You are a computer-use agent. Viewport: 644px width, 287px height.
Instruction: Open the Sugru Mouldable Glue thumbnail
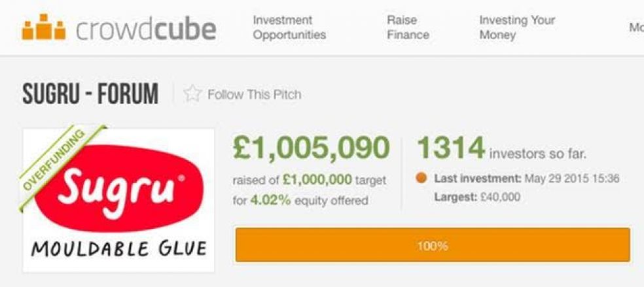[118, 201]
